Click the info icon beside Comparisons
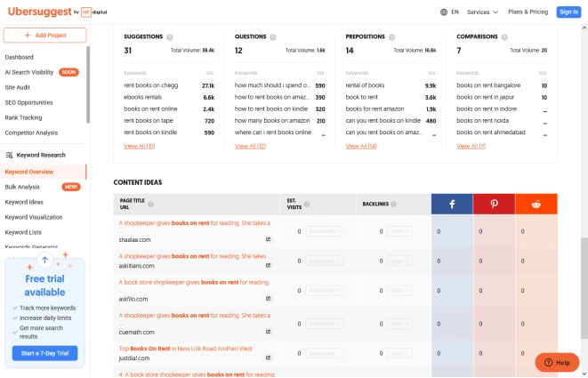The height and width of the screenshot is (378, 588). (x=505, y=37)
